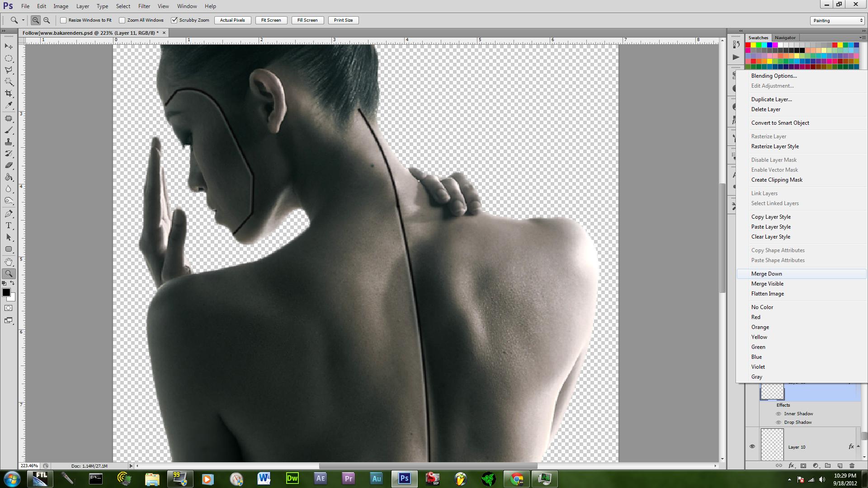Viewport: 868px width, 488px height.
Task: Click the foreground color swatch
Action: (x=6, y=292)
